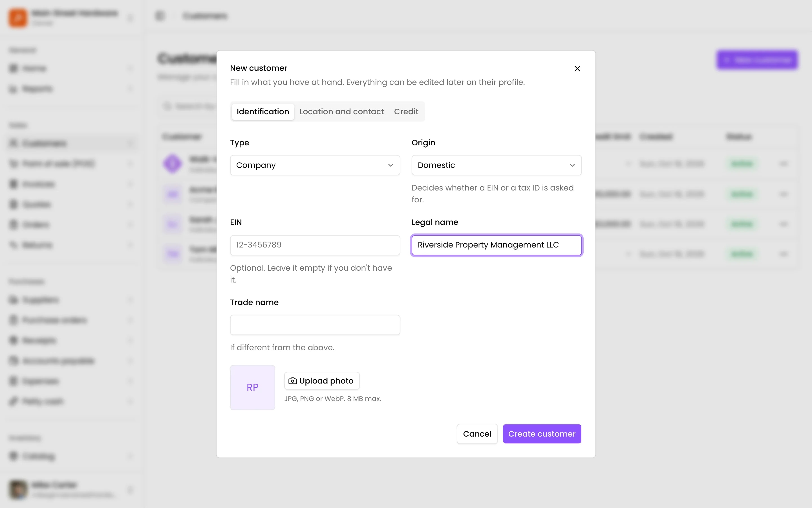Switch to the Identification tab
This screenshot has width=812, height=508.
pyautogui.click(x=263, y=111)
